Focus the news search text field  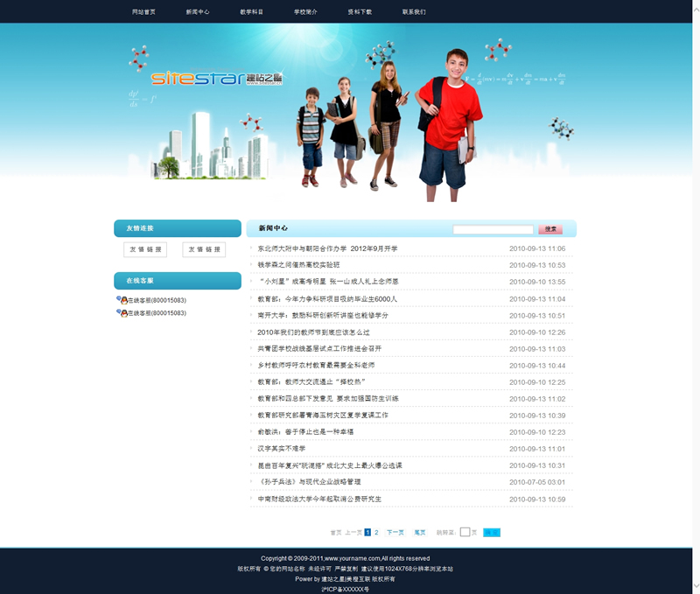tap(493, 229)
